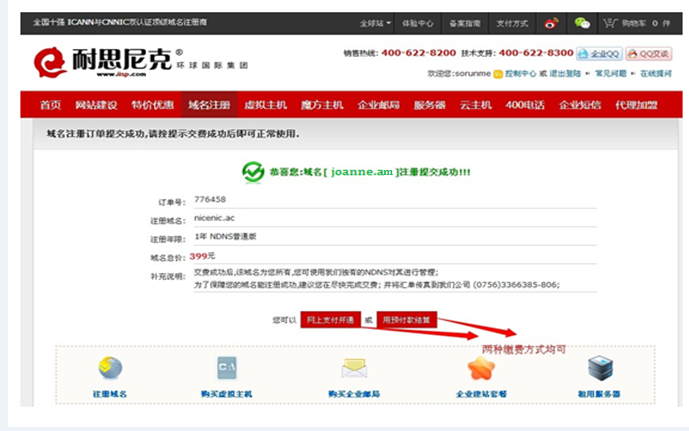Click the 退出登陆 logout link

click(568, 73)
